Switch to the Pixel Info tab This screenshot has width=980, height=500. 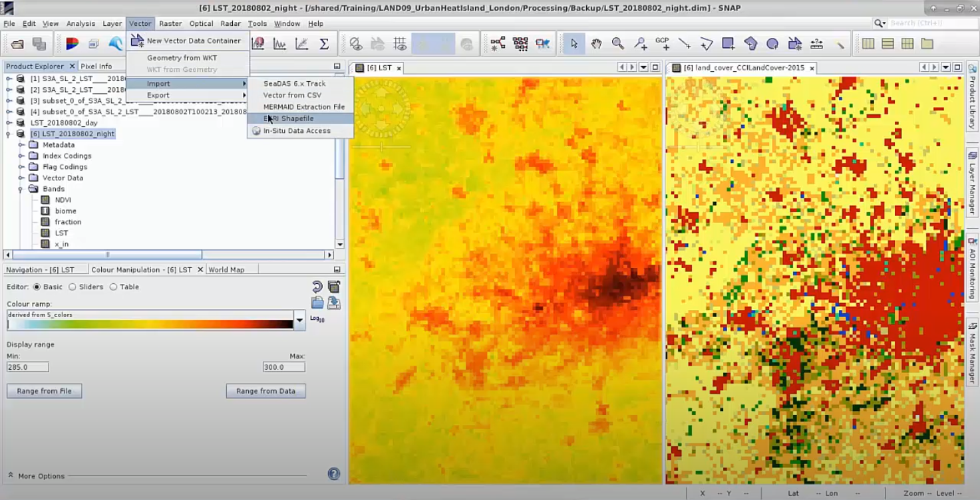point(96,66)
